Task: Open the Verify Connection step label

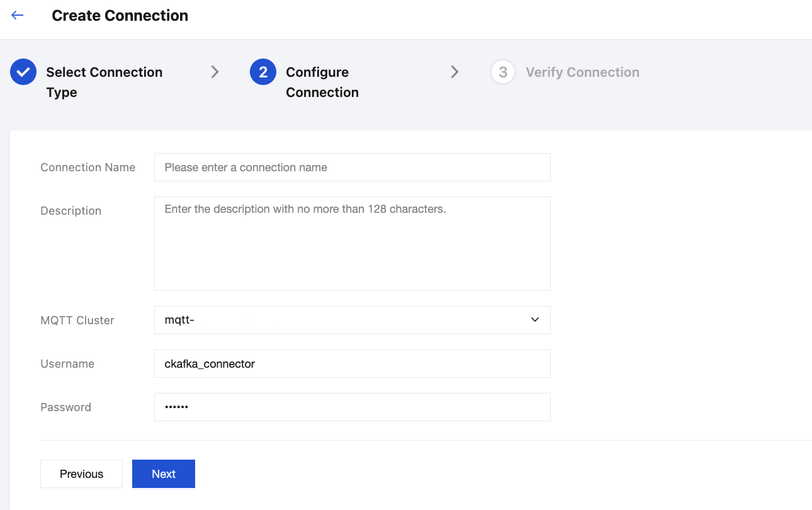Action: click(x=582, y=72)
